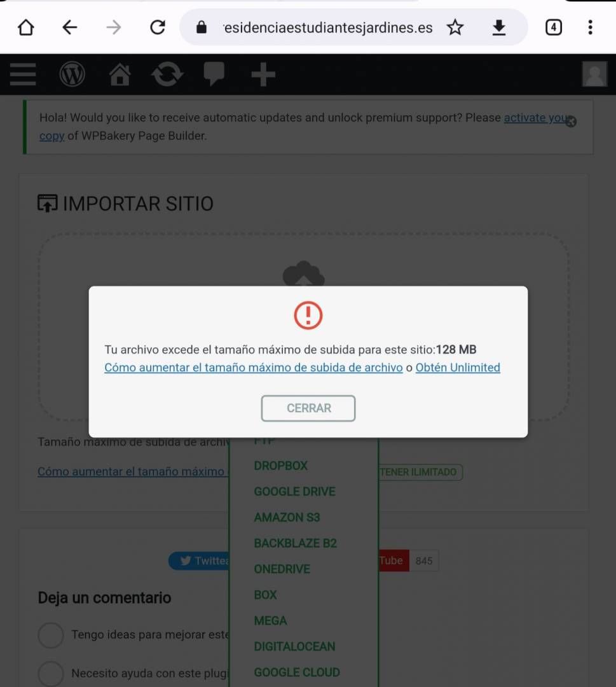This screenshot has height=687, width=616.
Task: Expand the New content plus menu
Action: pos(263,74)
